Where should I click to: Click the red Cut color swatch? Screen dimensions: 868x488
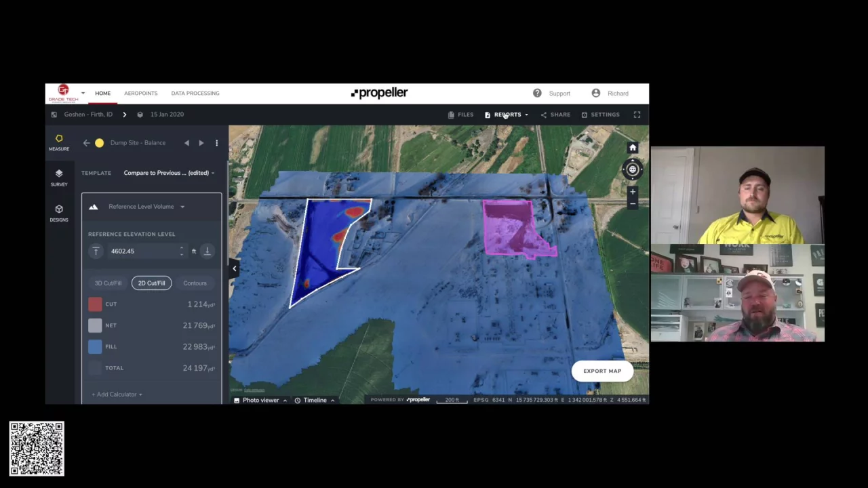95,304
